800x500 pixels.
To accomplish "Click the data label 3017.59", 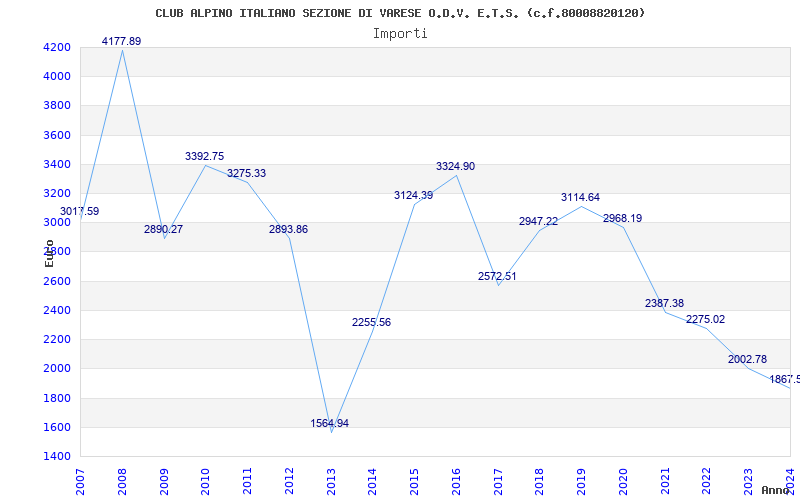I will pos(80,211).
